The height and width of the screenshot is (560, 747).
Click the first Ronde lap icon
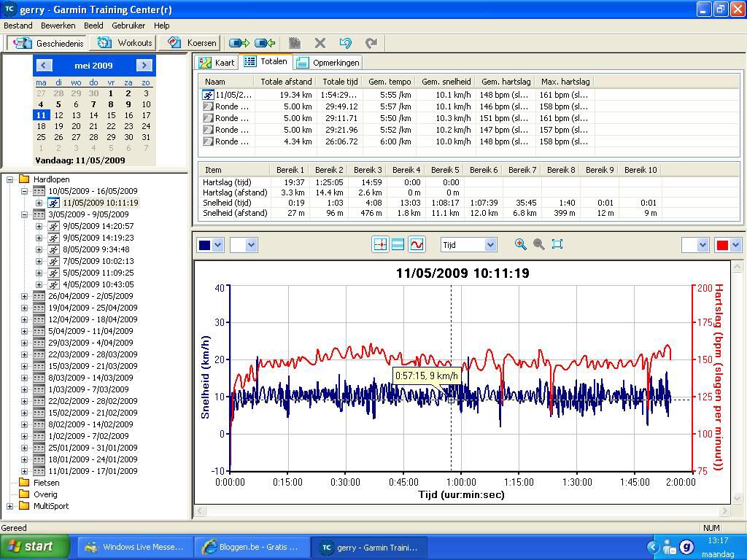tap(208, 106)
